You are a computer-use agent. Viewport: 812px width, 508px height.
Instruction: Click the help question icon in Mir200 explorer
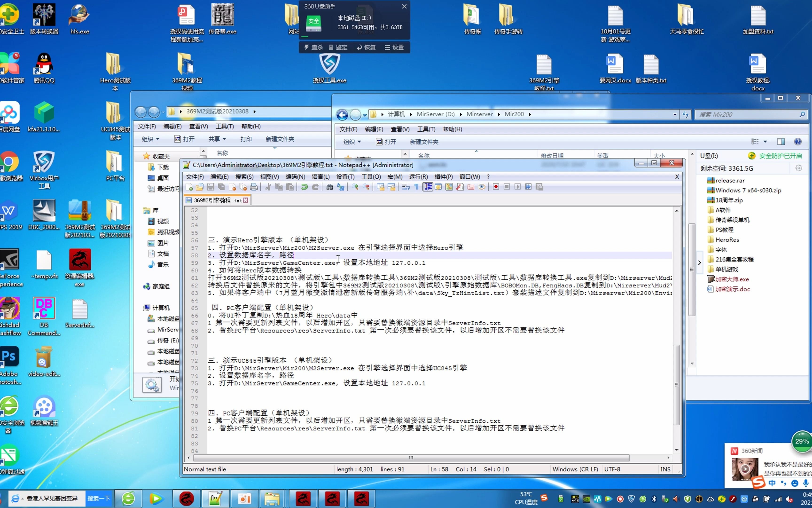(x=798, y=142)
